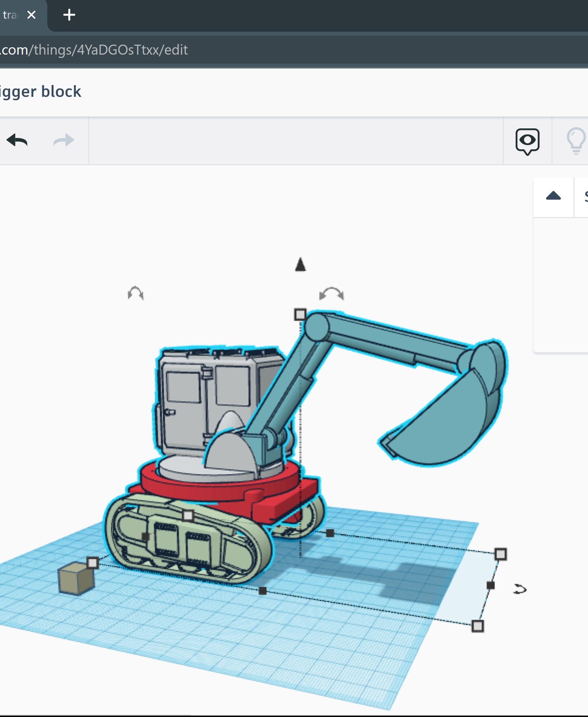Image resolution: width=588 pixels, height=717 pixels.
Task: Click the rotation arrow beside the workplane edge
Action: (520, 589)
